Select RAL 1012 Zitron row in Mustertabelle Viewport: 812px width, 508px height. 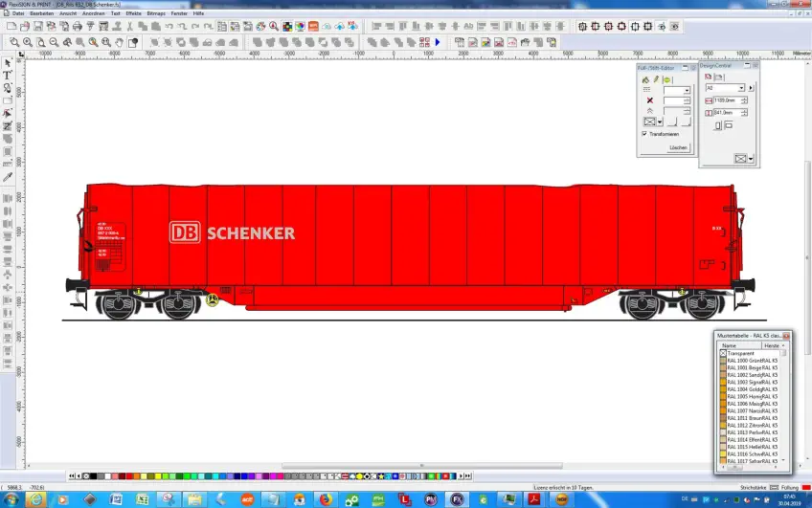click(750, 425)
